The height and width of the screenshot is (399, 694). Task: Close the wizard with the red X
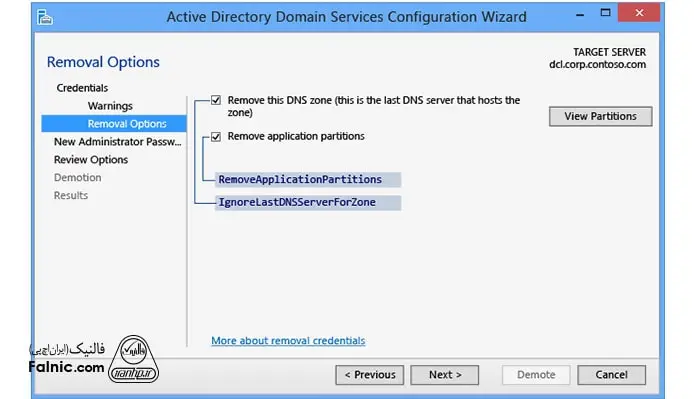pyautogui.click(x=639, y=13)
